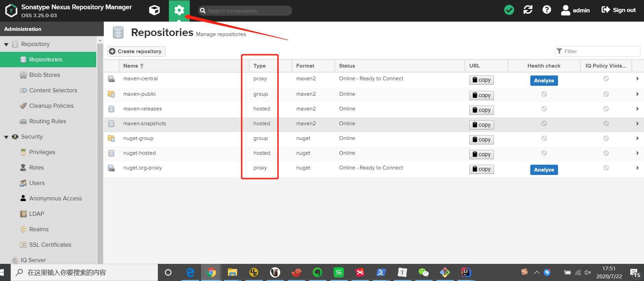Image resolution: width=644 pixels, height=281 pixels.
Task: Click Analyze for maven-central
Action: coord(544,81)
